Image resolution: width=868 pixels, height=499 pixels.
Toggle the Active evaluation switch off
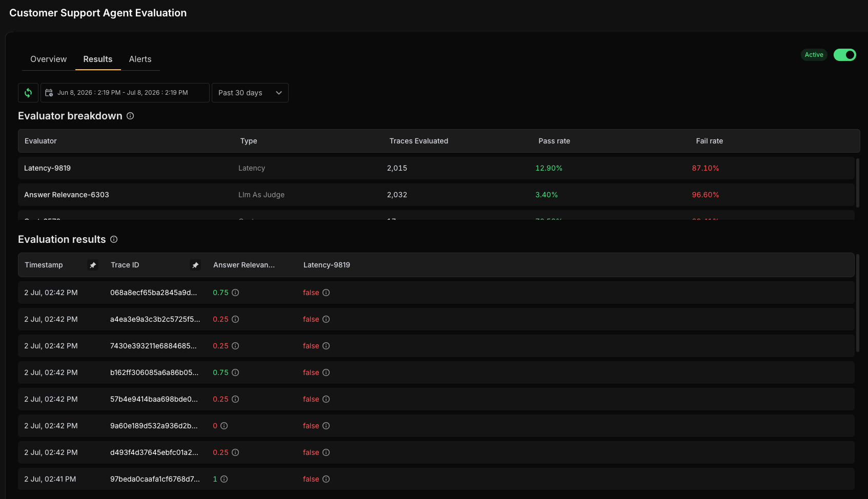[844, 55]
